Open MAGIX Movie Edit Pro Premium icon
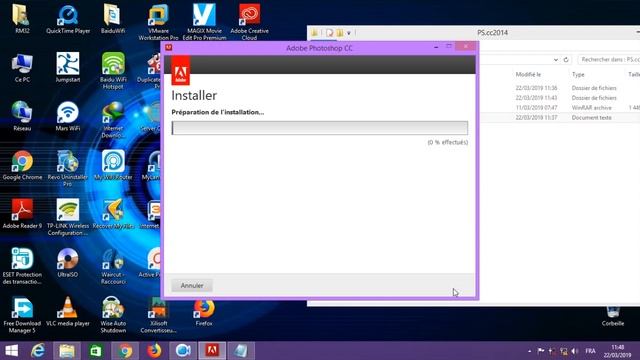Viewport: 640px width, 360px height. click(x=204, y=22)
